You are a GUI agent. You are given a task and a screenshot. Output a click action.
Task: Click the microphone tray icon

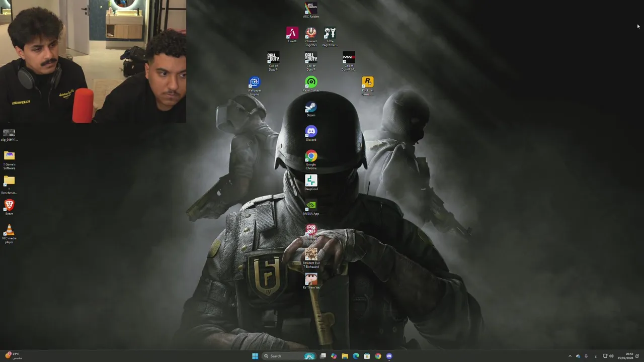(586, 356)
